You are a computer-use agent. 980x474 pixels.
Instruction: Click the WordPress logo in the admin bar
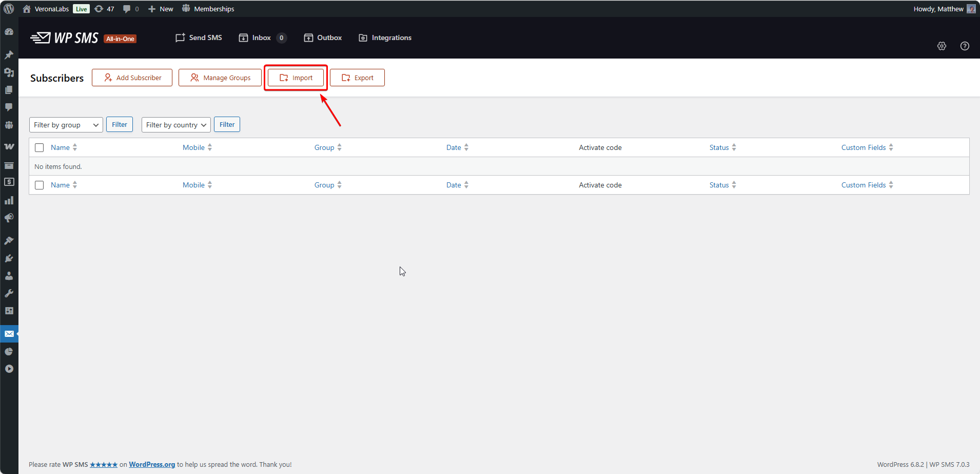click(x=8, y=8)
